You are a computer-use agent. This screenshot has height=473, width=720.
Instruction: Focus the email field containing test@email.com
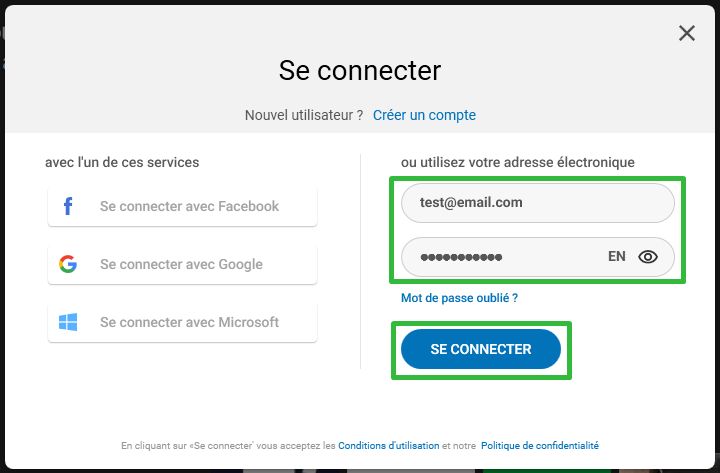pyautogui.click(x=538, y=203)
